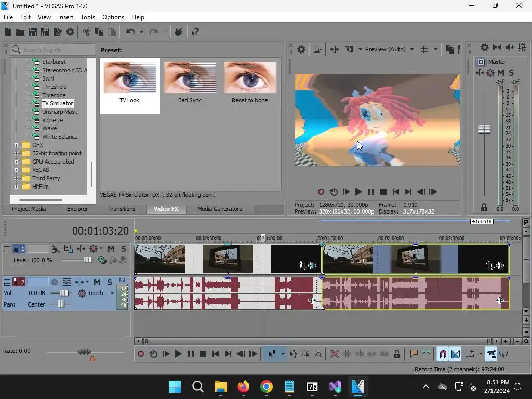Expand the HitFilm folder

click(16, 187)
